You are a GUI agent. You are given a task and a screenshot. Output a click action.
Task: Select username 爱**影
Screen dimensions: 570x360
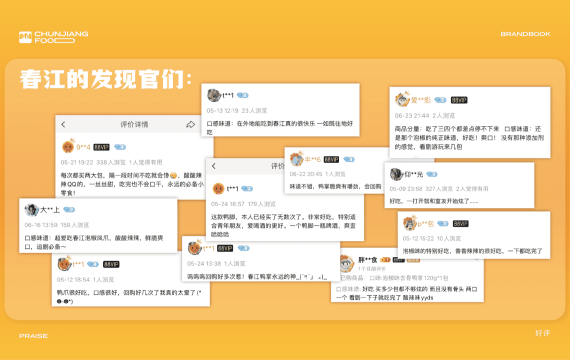pos(421,100)
